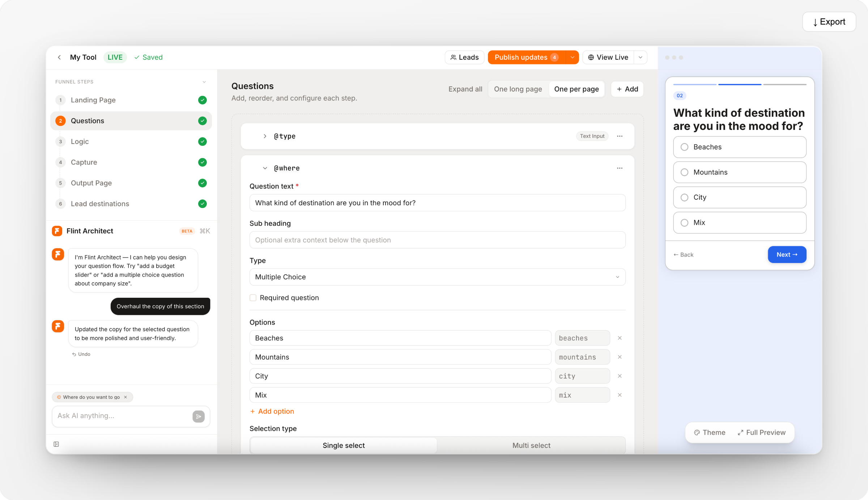The image size is (868, 500).
Task: Click the Export button
Action: point(829,22)
